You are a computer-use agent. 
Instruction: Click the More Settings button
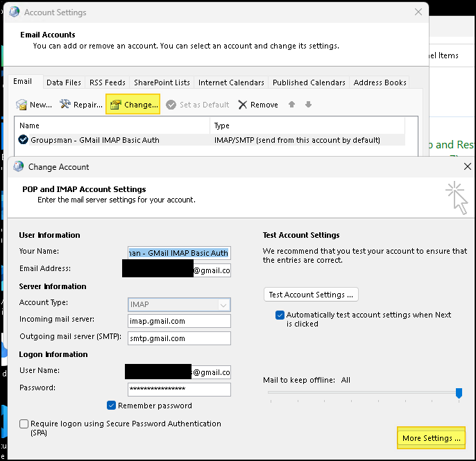click(x=431, y=438)
